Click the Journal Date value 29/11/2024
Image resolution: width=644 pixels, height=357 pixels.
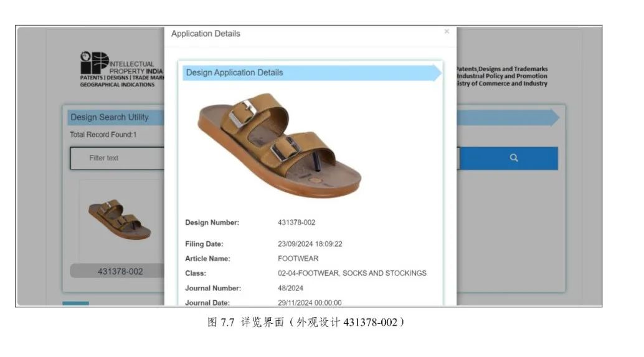tap(310, 303)
